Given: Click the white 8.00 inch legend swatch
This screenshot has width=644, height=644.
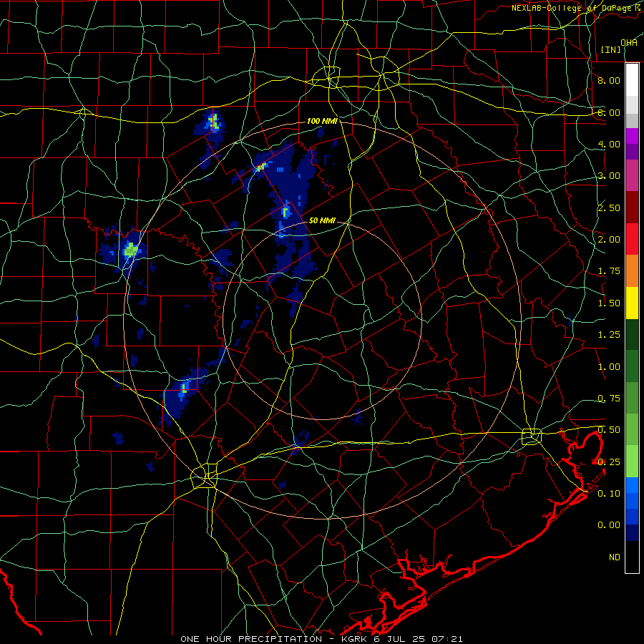Looking at the screenshot, I should coord(632,79).
